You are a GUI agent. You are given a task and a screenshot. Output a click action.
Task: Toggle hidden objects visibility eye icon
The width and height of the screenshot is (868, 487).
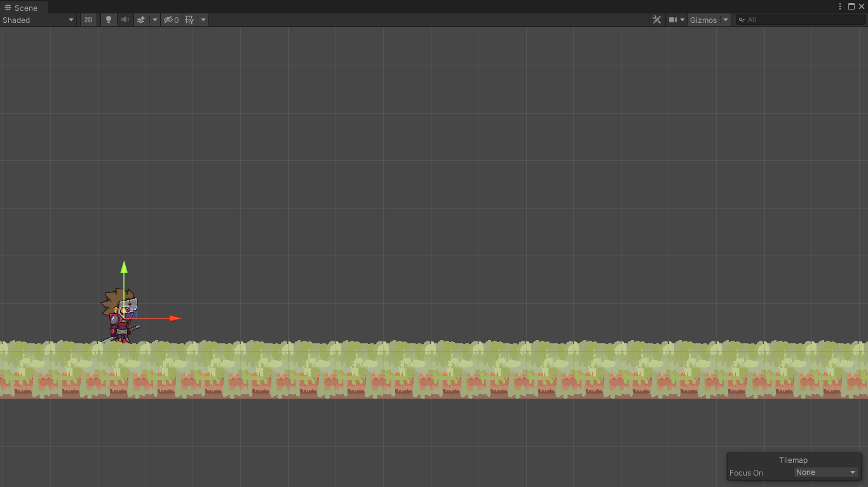170,20
